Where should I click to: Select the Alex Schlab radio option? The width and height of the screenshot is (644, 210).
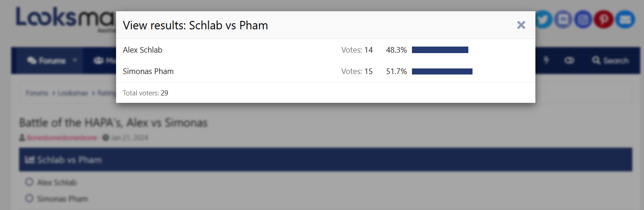tap(29, 182)
